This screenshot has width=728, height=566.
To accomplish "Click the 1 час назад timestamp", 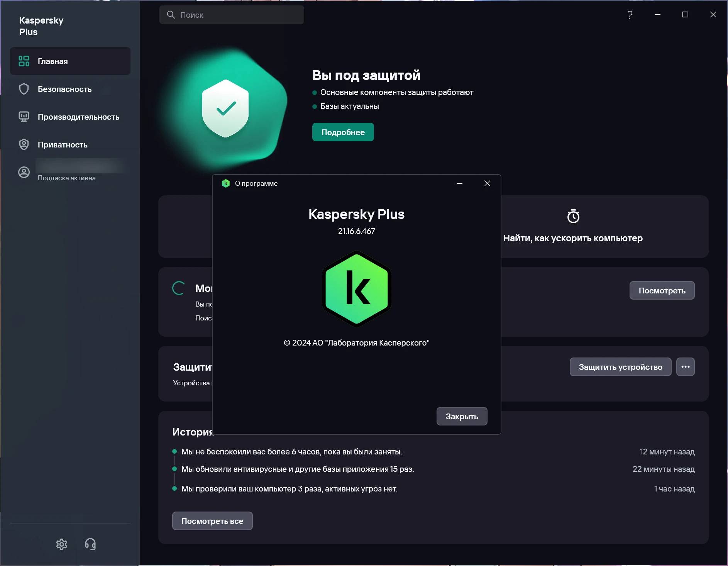I will click(674, 489).
